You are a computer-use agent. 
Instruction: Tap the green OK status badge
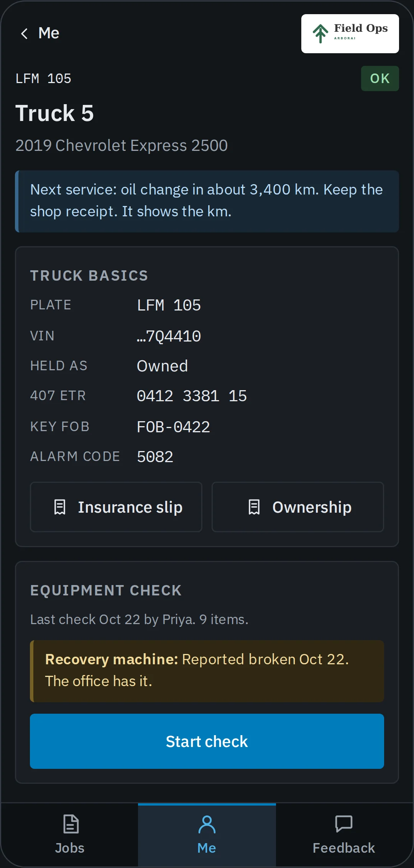pyautogui.click(x=380, y=78)
